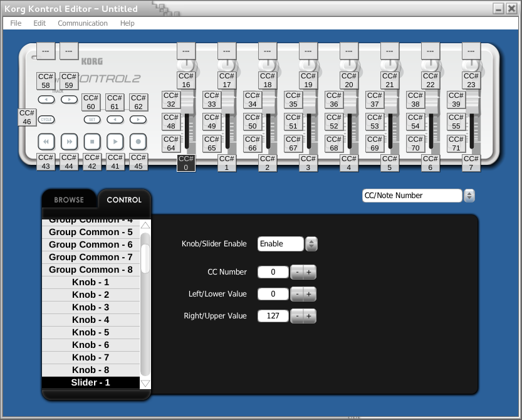The width and height of the screenshot is (522, 420).
Task: Open the Knob/Slider Enable dropdown
Action: tap(281, 244)
